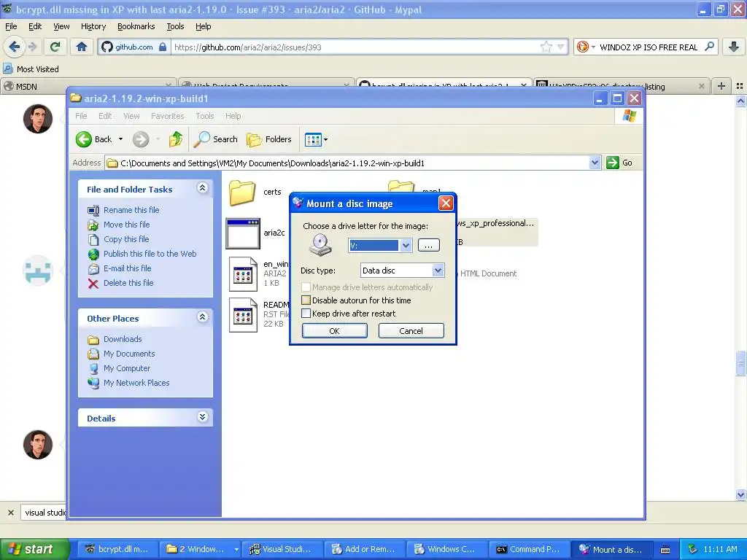Enable Disable autorun for this time checkbox
The image size is (747, 560).
click(x=306, y=300)
